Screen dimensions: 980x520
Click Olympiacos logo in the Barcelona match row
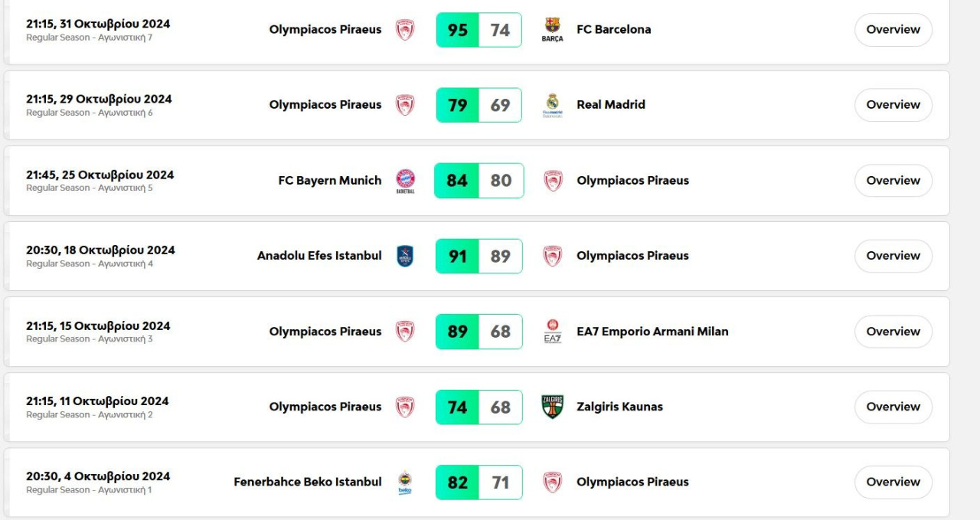[405, 30]
